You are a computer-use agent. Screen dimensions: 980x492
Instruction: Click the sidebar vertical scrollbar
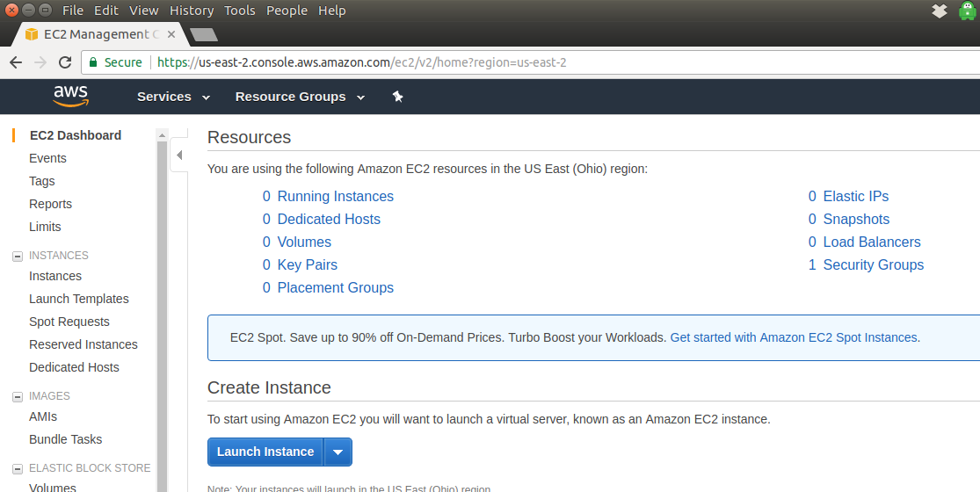[x=163, y=316]
